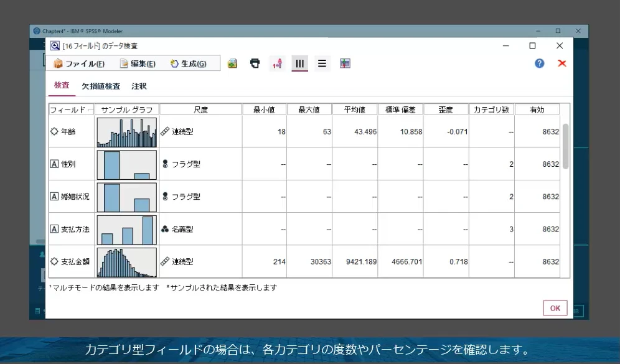Open the 注釈 tab
This screenshot has width=620, height=364.
[x=138, y=86]
